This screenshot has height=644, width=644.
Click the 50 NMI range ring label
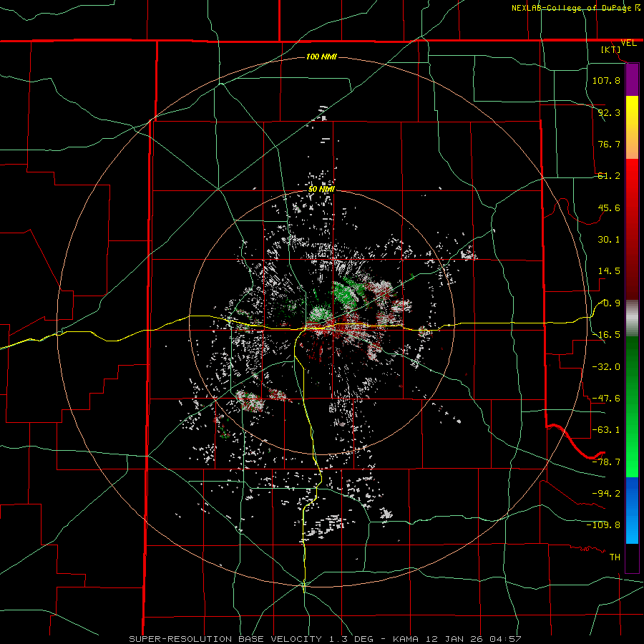pos(321,190)
